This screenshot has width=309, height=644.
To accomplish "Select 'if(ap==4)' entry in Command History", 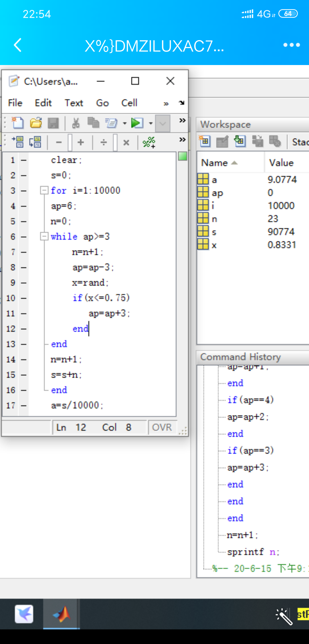I will point(251,400).
